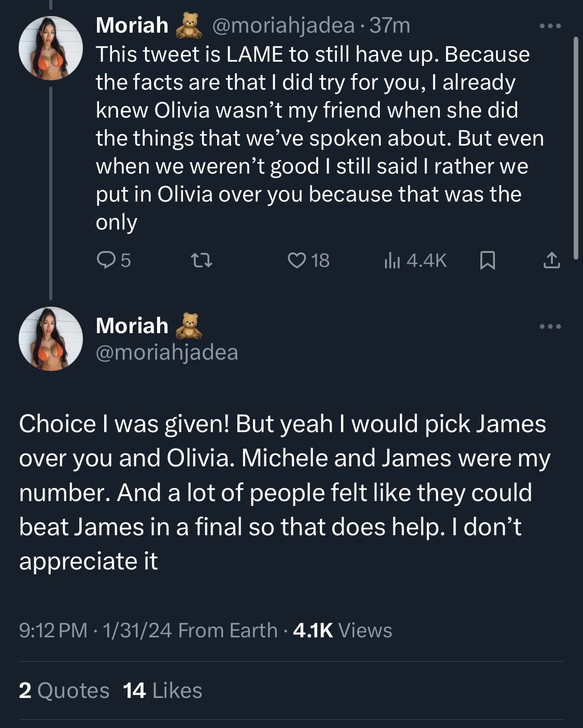Click Moriah's display name in the top tweet
The height and width of the screenshot is (728, 583).
pyautogui.click(x=132, y=25)
